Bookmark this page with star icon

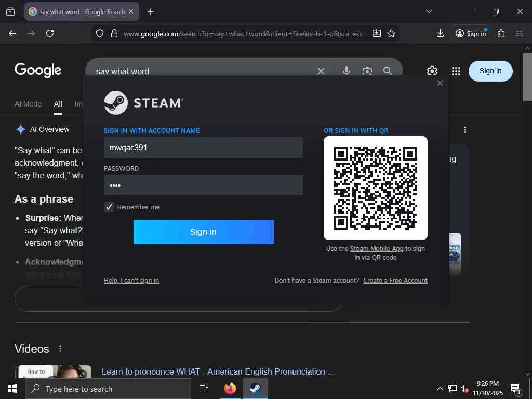391,33
